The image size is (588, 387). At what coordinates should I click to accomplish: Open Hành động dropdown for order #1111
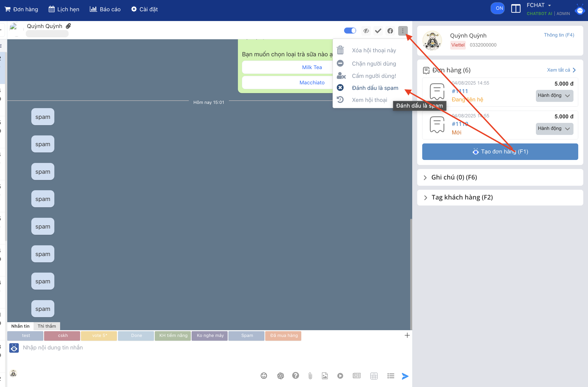coord(554,96)
